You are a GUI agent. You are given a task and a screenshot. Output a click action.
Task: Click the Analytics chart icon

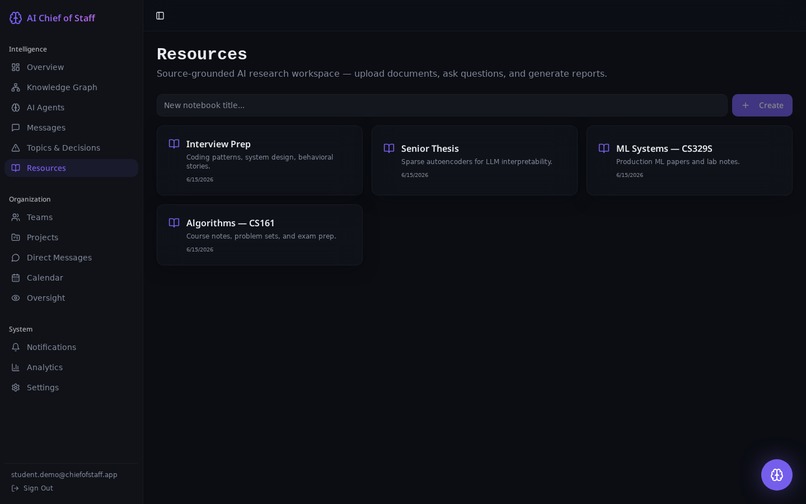pyautogui.click(x=16, y=367)
